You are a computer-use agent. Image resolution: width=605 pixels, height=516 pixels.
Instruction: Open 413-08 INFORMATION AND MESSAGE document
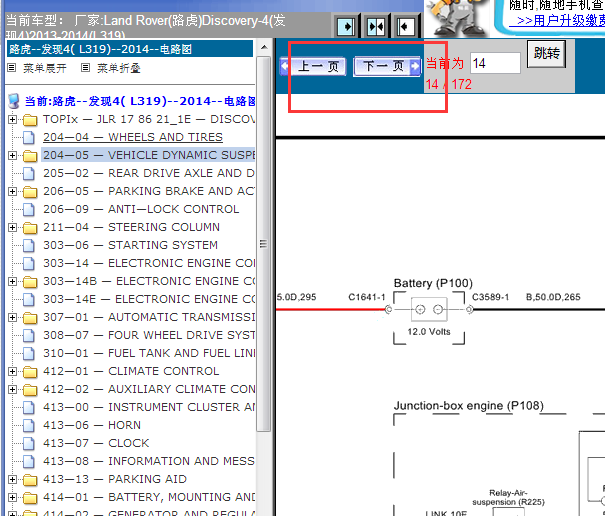click(149, 461)
